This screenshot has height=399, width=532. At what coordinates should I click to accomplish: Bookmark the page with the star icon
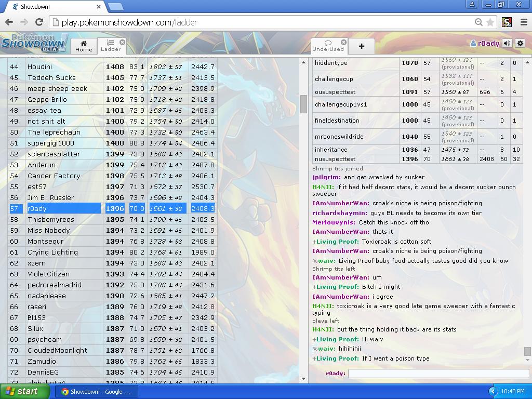(x=489, y=22)
